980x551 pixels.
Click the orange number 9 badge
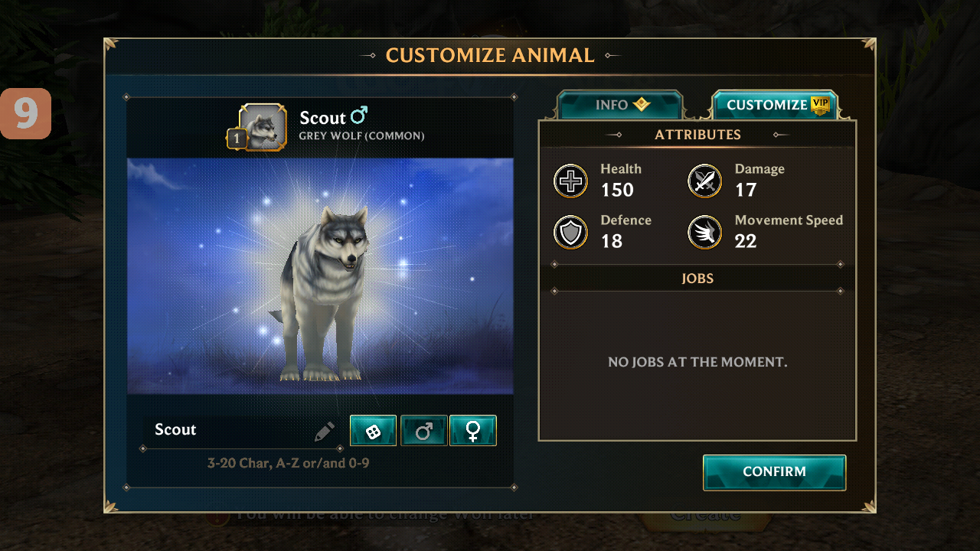(x=25, y=113)
